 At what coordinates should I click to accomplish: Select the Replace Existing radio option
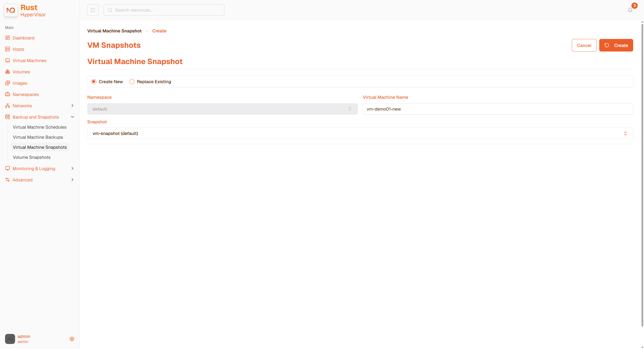132,82
